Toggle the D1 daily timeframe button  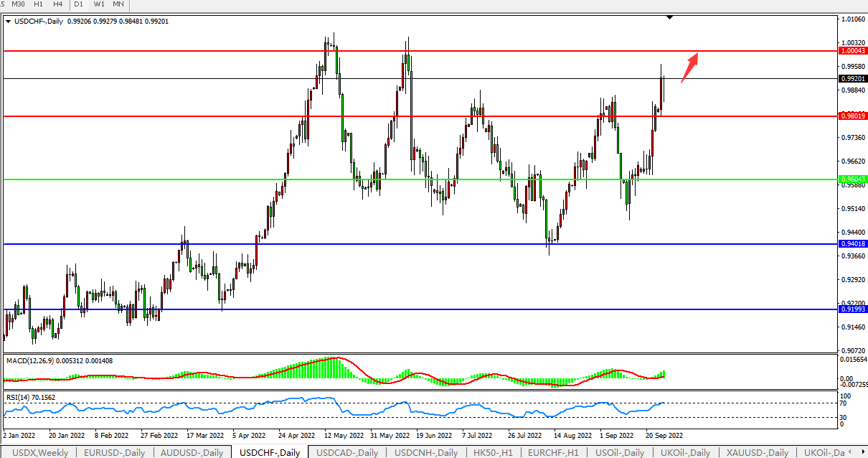click(x=79, y=4)
